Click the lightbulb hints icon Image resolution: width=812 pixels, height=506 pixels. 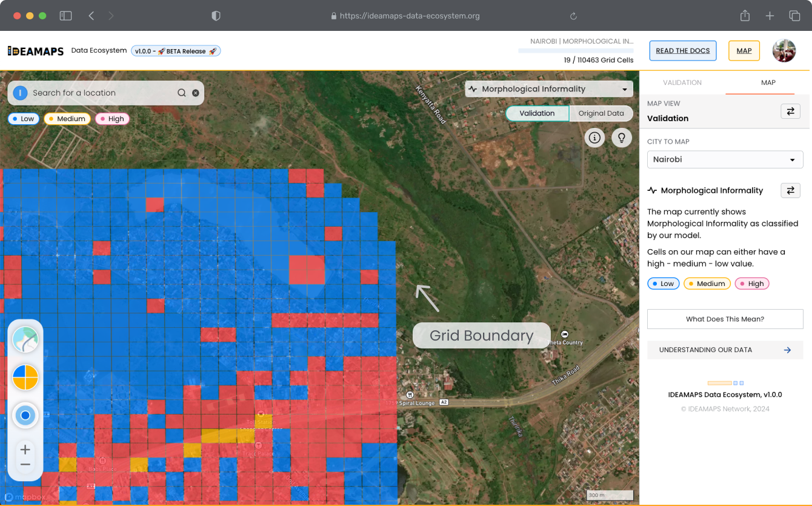tap(621, 138)
